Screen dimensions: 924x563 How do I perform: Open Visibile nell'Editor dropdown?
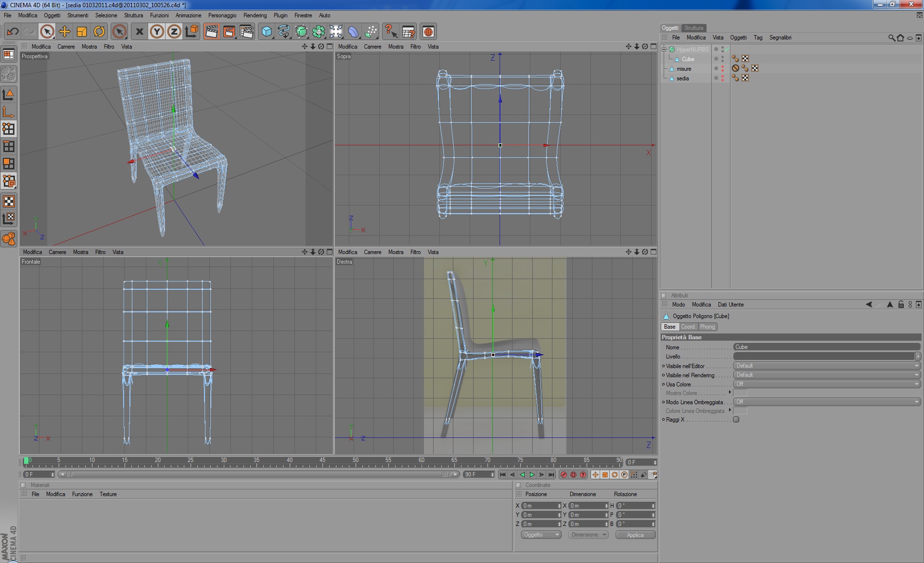click(826, 366)
